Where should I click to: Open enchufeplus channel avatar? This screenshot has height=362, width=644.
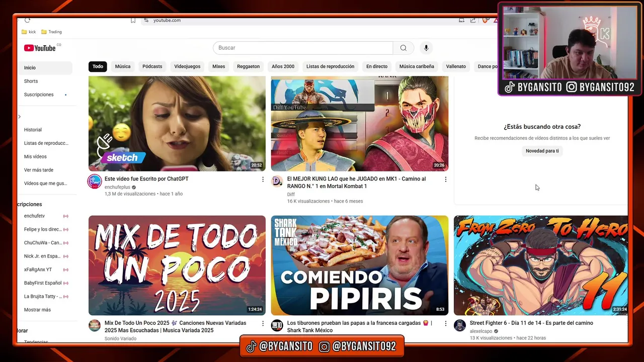coord(95,182)
